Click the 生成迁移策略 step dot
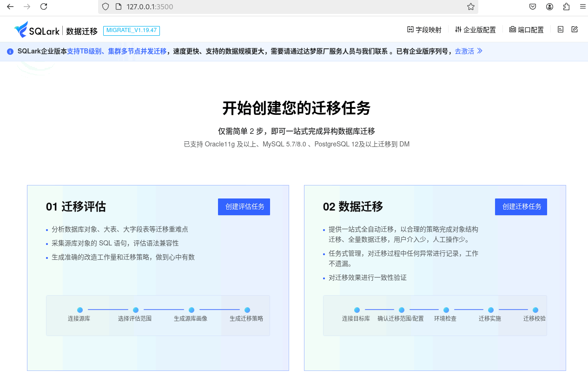Screen dimensions: 588x383 tap(247, 310)
